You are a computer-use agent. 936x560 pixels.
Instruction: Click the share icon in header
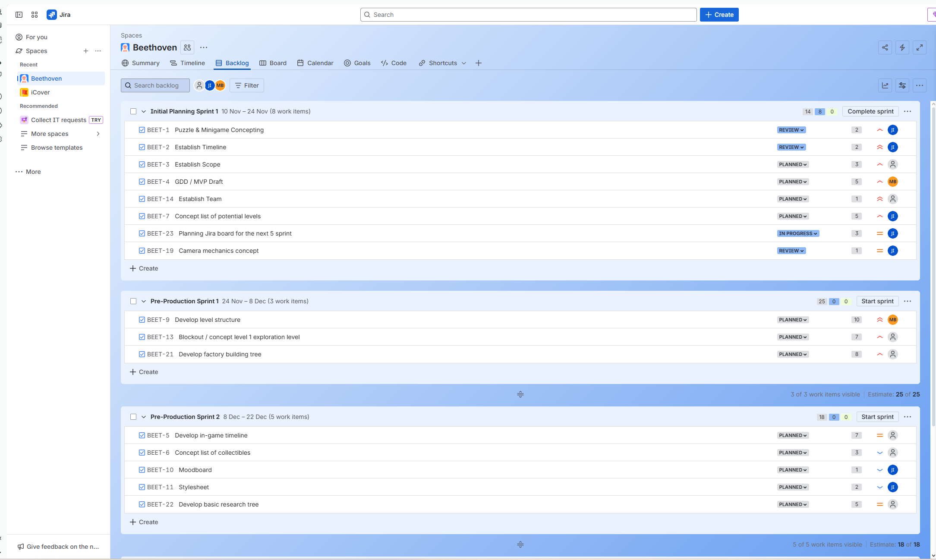click(885, 47)
